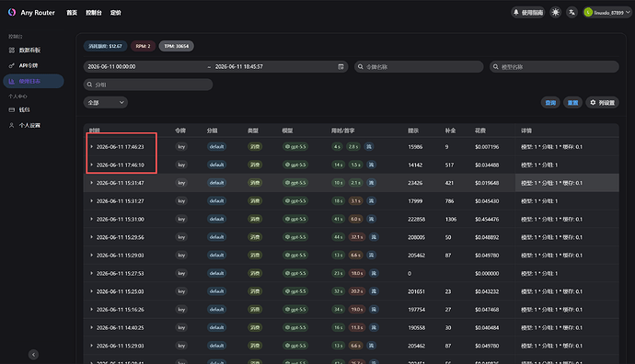635x364 pixels.
Task: Go to 控制台 in top navigation
Action: [x=94, y=13]
